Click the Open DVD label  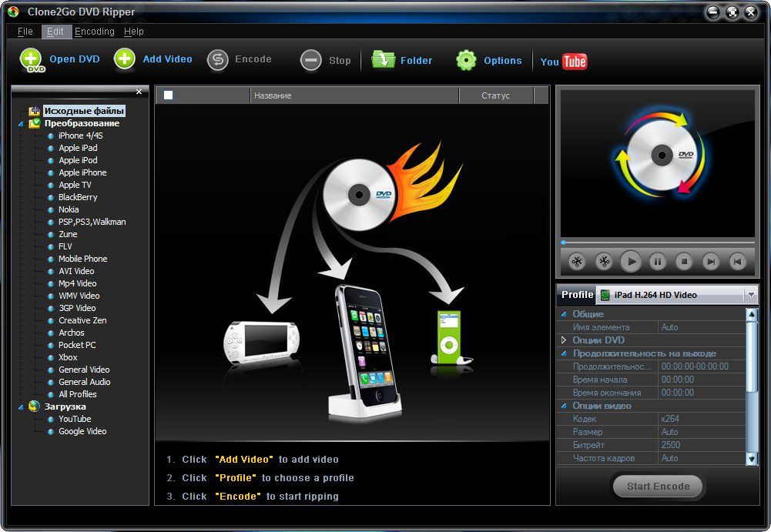[x=75, y=59]
